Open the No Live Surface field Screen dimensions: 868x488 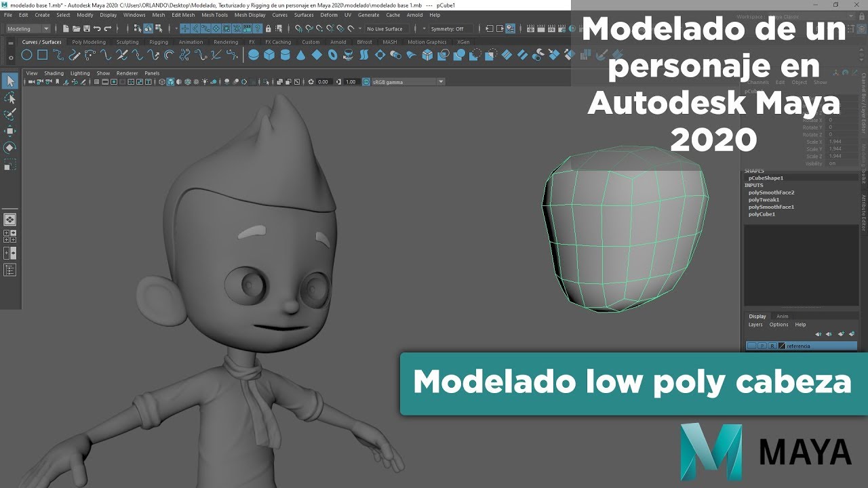[387, 28]
